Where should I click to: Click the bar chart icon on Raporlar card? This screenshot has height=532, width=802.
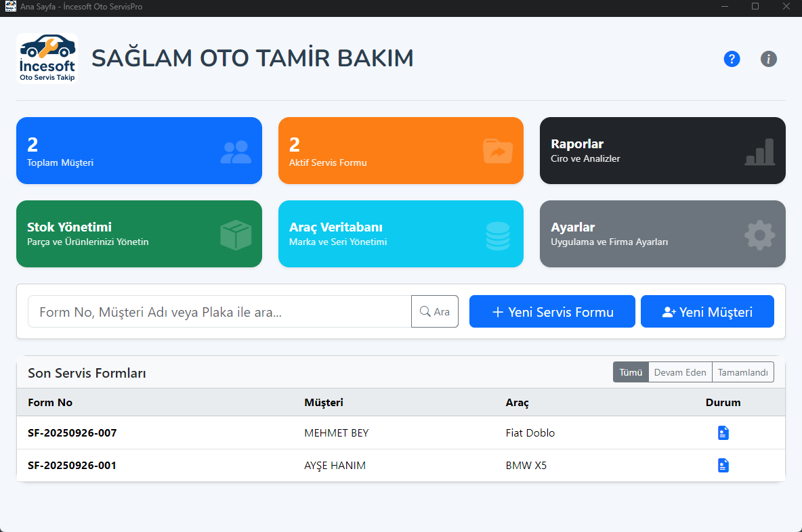[x=759, y=153]
